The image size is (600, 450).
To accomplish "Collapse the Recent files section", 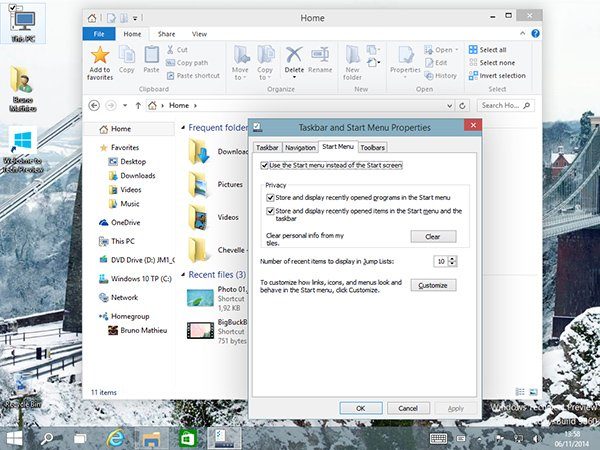I will coord(183,275).
